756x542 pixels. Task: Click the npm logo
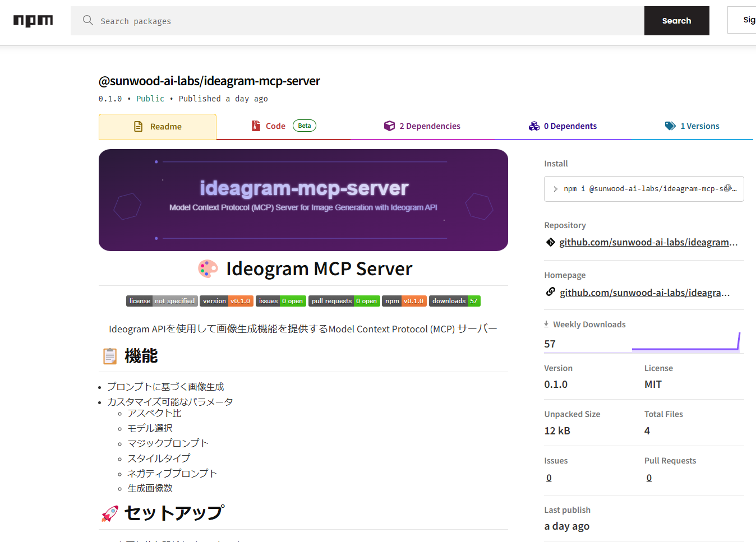click(x=33, y=21)
